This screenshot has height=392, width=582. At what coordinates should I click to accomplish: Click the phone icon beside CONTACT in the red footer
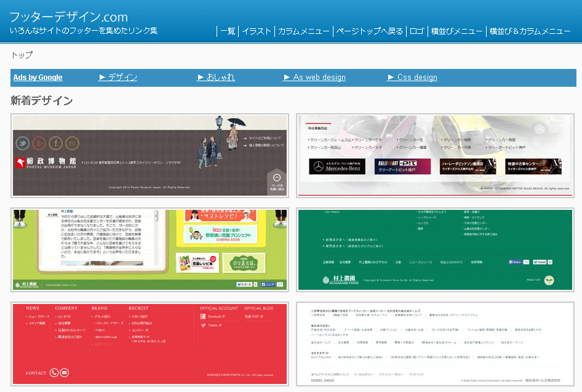point(54,372)
